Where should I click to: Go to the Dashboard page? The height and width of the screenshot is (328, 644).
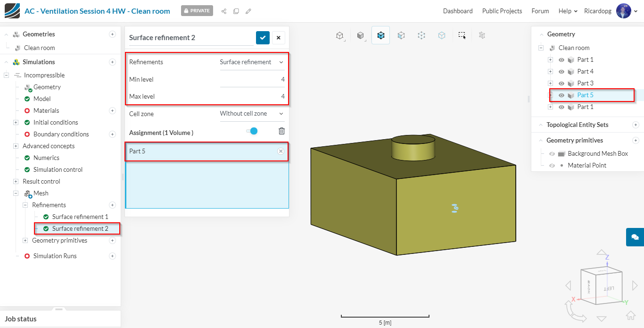click(457, 11)
